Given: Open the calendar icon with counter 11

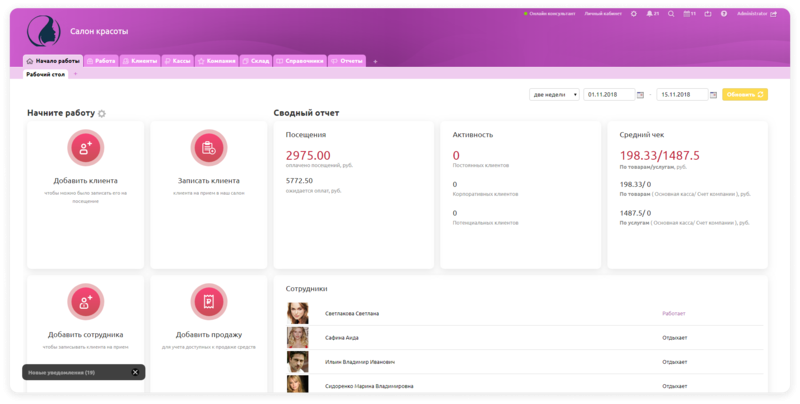Looking at the screenshot, I should [x=688, y=14].
